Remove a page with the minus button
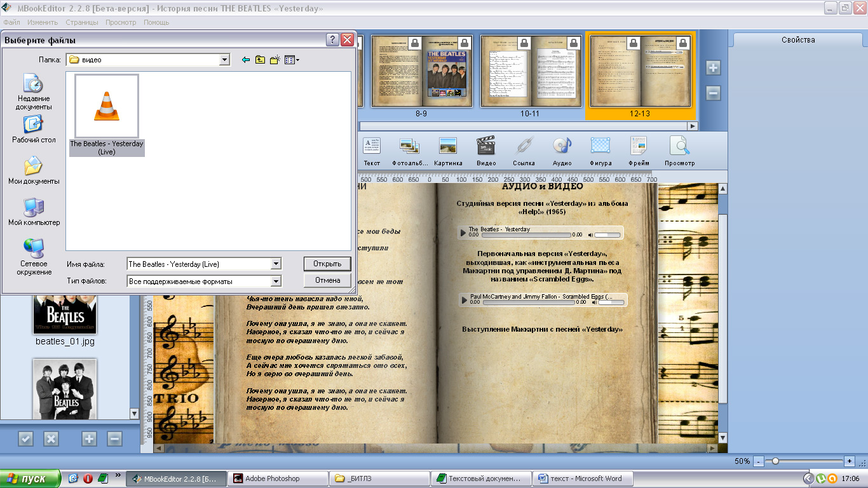This screenshot has width=868, height=488. click(713, 93)
